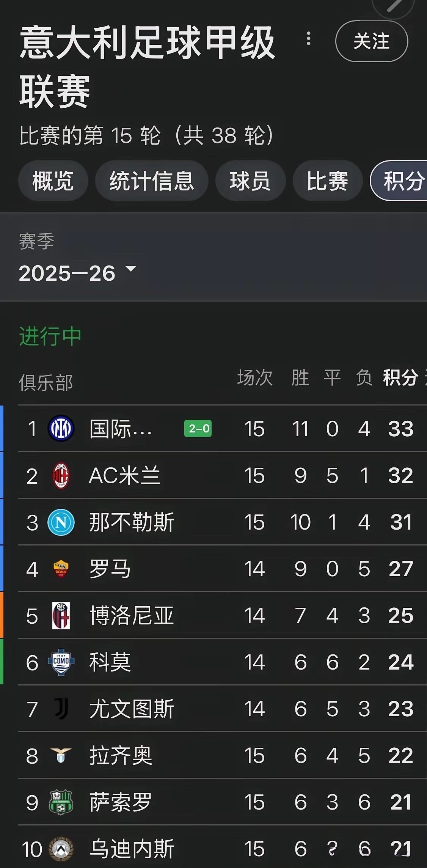Click the Roma club crest
427x868 pixels.
[x=61, y=569]
